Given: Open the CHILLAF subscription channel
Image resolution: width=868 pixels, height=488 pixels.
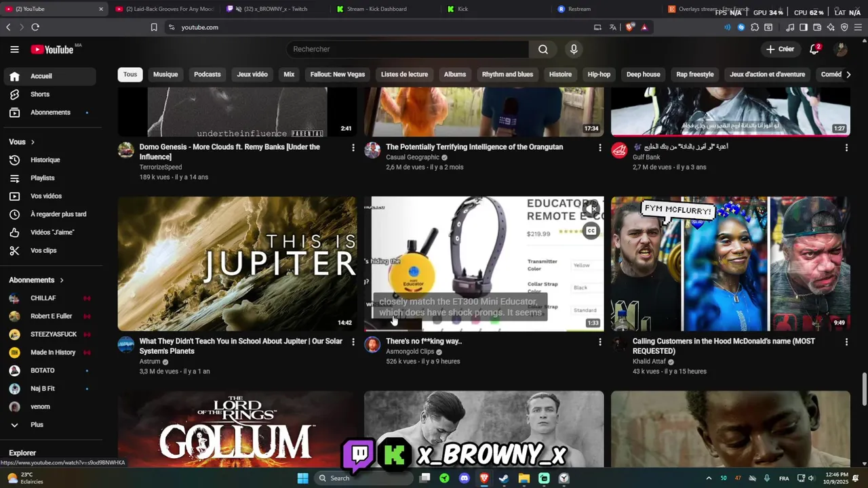Looking at the screenshot, I should [50, 298].
